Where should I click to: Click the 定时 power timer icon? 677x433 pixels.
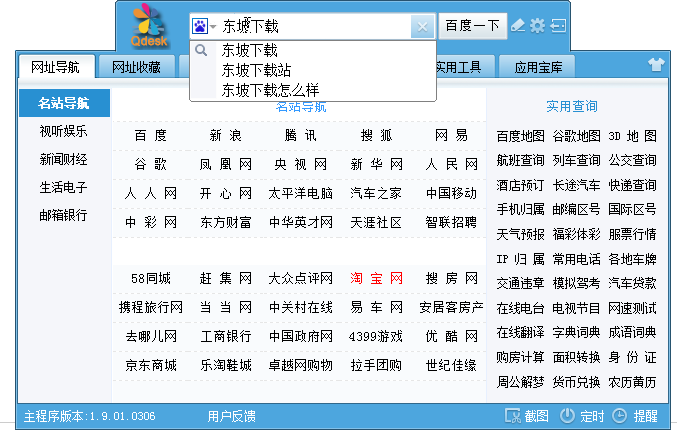click(x=567, y=416)
